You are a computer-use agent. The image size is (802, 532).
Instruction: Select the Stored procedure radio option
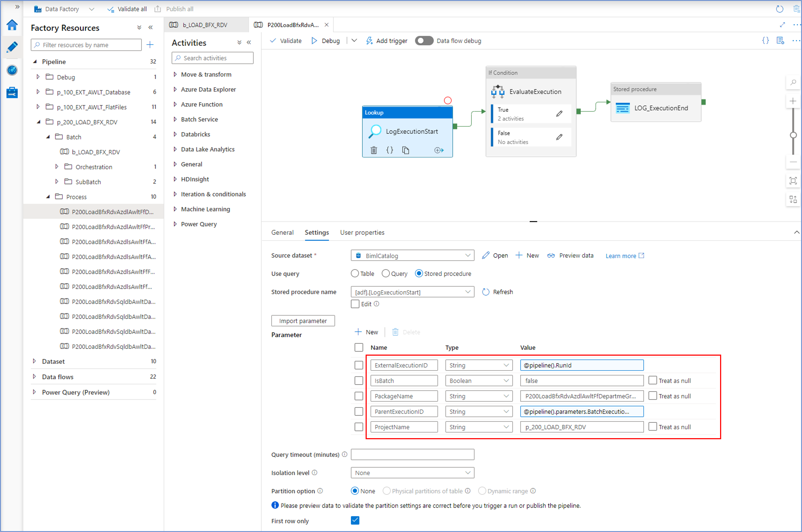[x=419, y=273]
